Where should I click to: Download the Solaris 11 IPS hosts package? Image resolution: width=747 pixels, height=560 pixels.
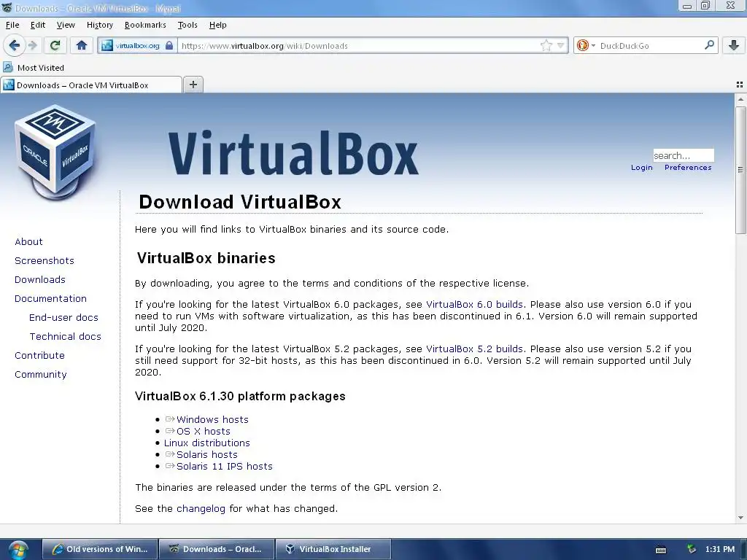[x=225, y=466]
